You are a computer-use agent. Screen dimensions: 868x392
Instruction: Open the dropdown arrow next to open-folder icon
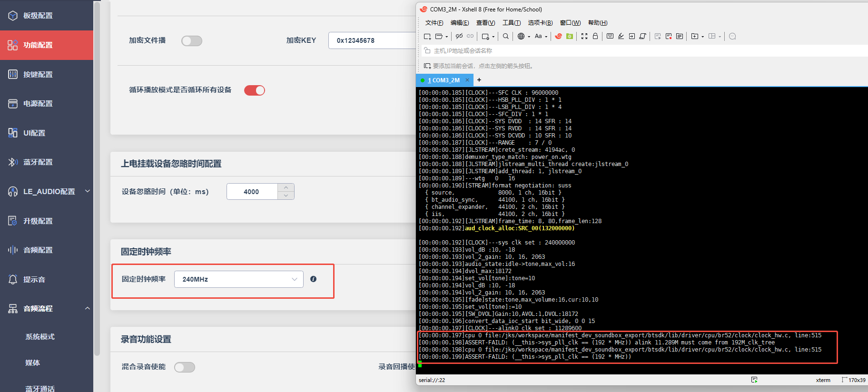click(447, 37)
